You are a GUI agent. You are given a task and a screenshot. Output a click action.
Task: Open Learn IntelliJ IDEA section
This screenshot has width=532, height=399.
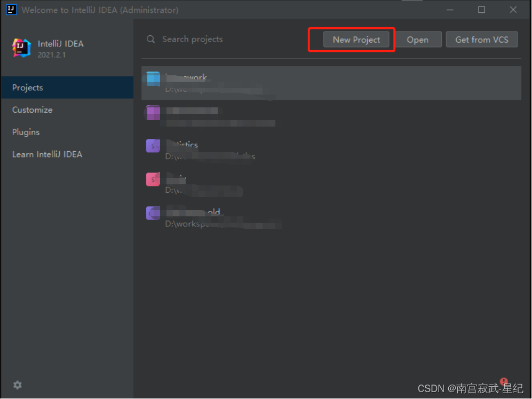tap(67, 154)
